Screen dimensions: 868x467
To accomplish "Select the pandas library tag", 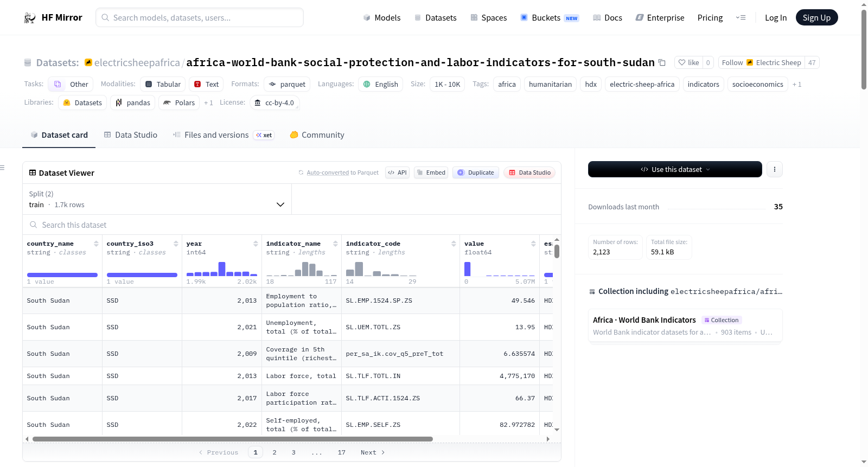I will click(133, 103).
